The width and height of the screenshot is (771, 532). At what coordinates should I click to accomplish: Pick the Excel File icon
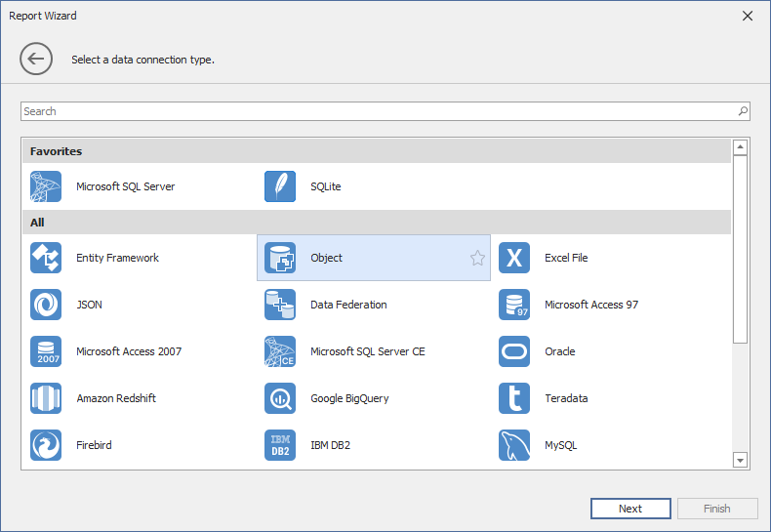(x=514, y=258)
